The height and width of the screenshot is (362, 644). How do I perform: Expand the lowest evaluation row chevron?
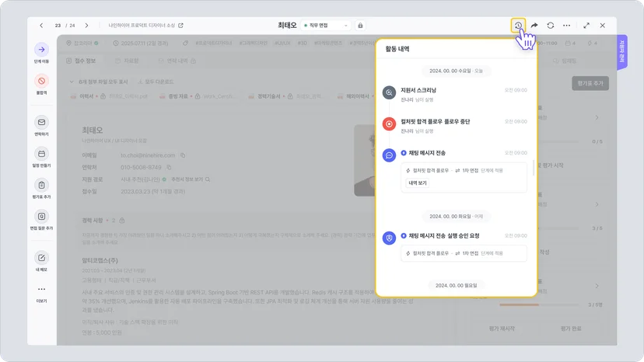pyautogui.click(x=597, y=286)
